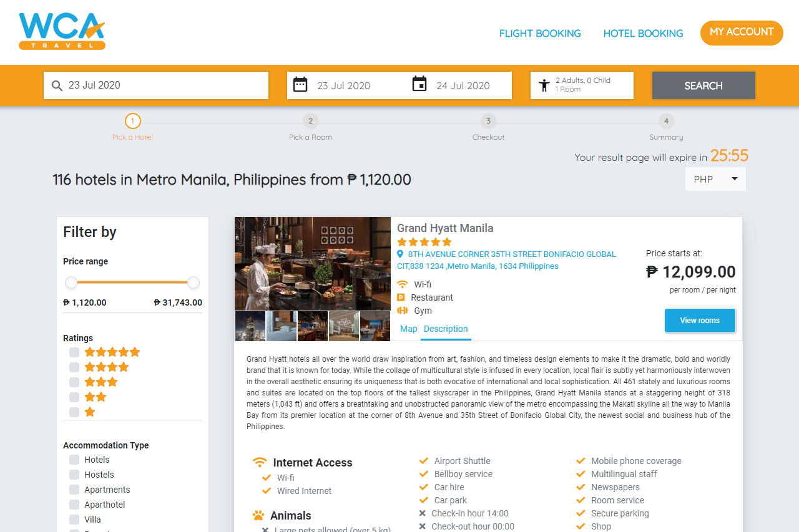Open the PHP currency dropdown
This screenshot has width=799, height=532.
click(x=715, y=179)
